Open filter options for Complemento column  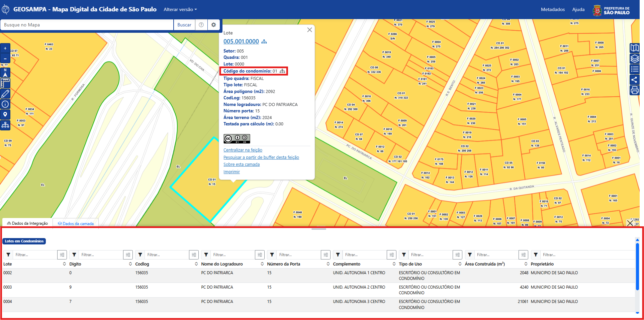coord(392,255)
